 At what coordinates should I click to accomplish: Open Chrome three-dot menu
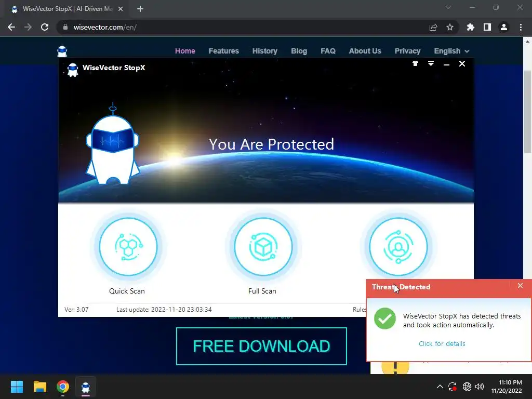521,27
